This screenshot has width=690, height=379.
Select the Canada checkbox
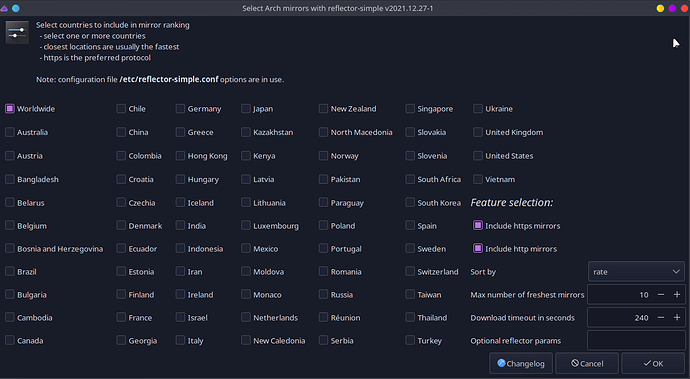pos(10,340)
